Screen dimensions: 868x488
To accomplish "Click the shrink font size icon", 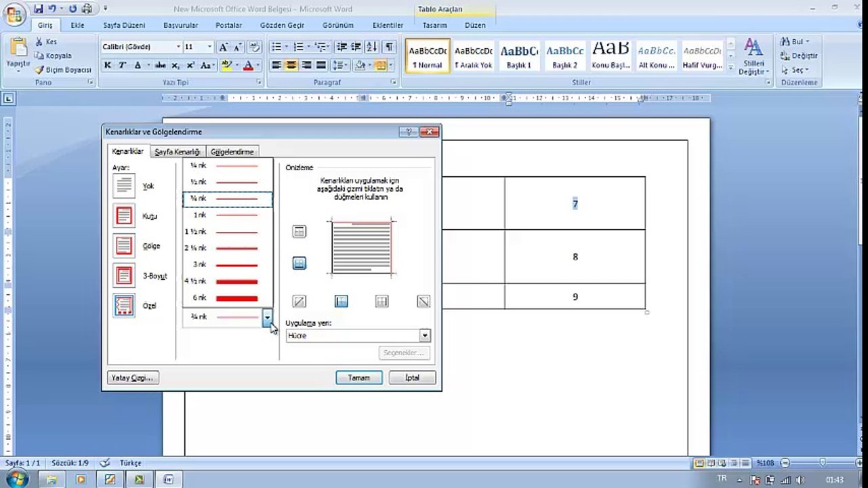I will click(238, 47).
